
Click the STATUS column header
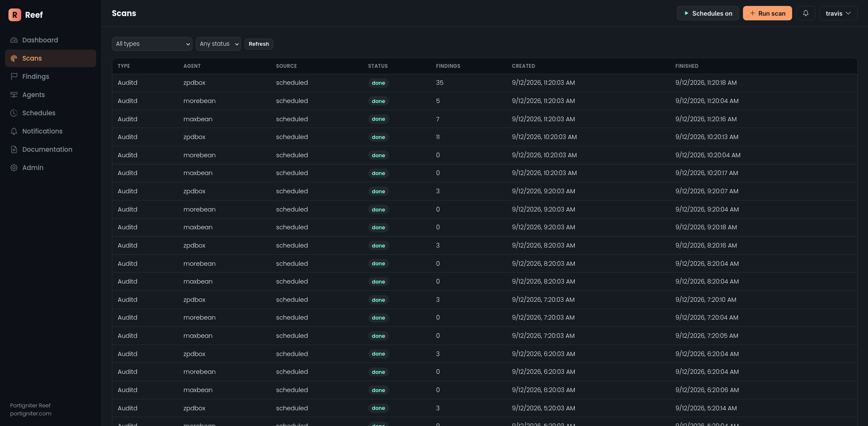coord(378,66)
